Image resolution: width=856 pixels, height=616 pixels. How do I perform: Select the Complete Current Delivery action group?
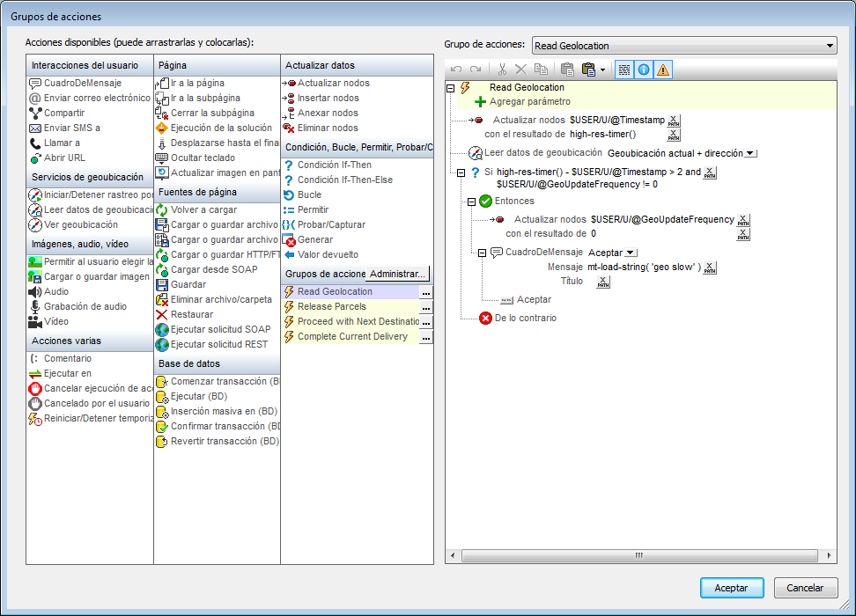[352, 336]
